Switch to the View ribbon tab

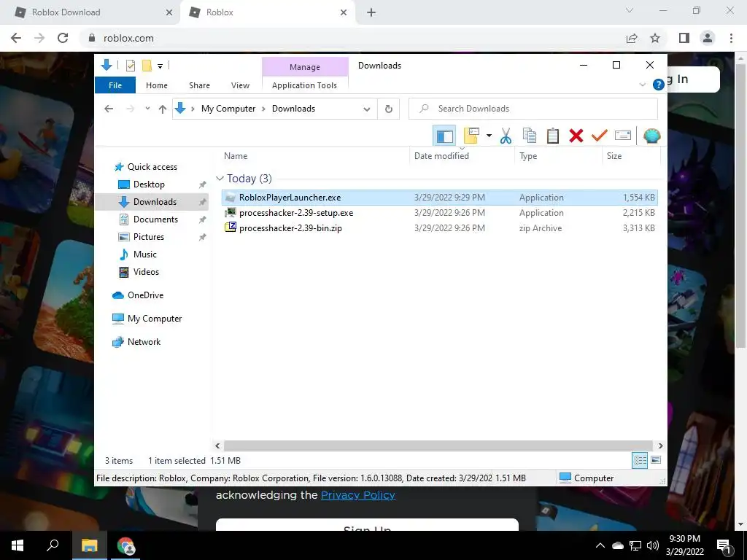[240, 85]
